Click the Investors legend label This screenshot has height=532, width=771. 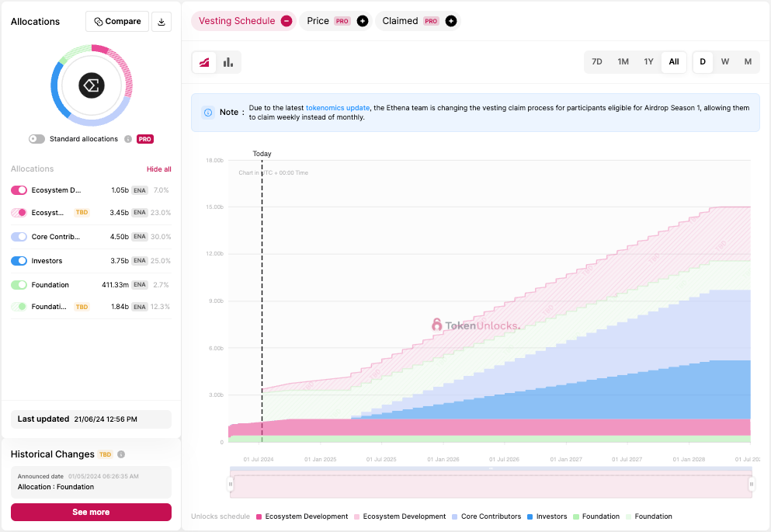[x=552, y=516]
